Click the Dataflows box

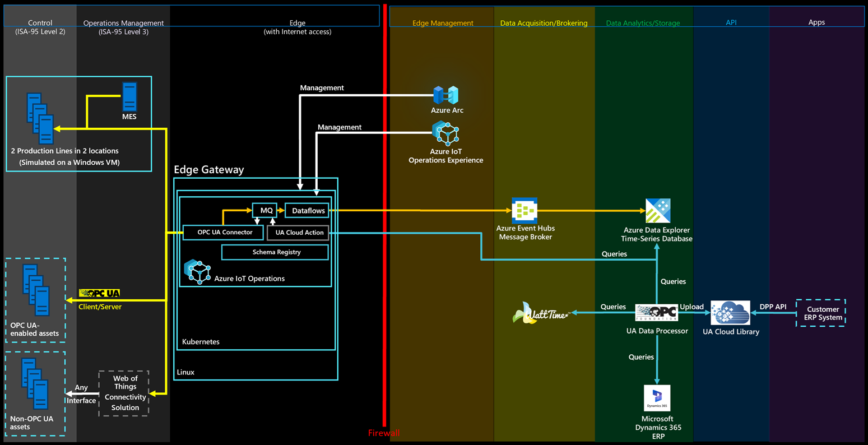point(308,210)
